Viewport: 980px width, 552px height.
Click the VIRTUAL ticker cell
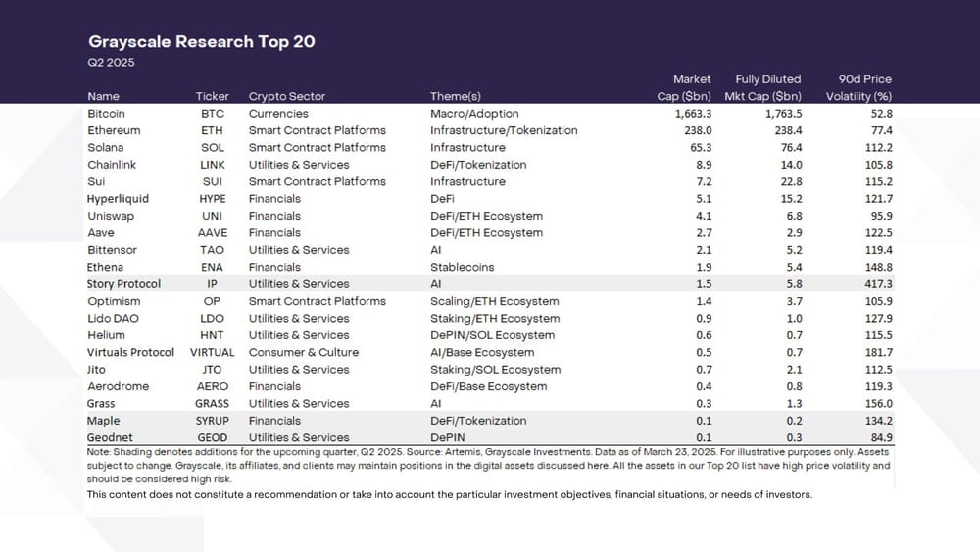[x=213, y=353]
